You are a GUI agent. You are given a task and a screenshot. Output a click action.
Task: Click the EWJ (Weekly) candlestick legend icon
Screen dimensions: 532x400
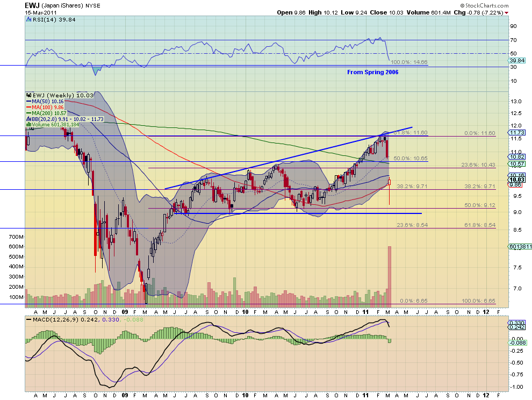coord(29,95)
